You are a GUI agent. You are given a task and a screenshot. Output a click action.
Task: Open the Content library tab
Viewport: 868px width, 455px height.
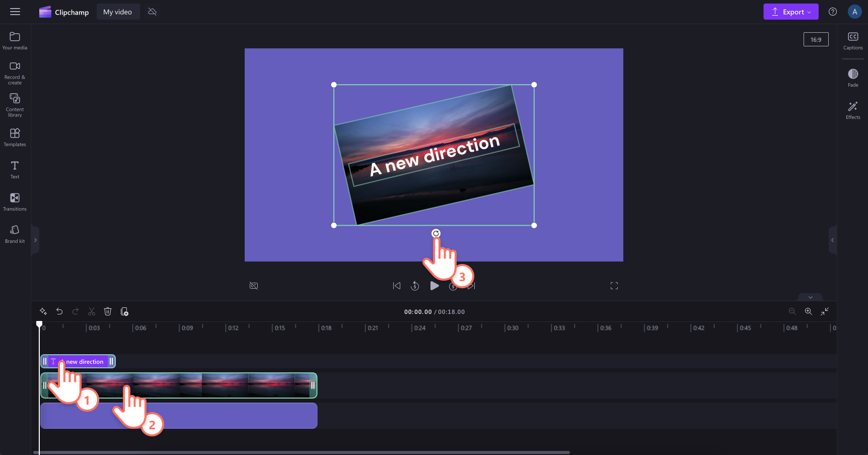point(15,105)
